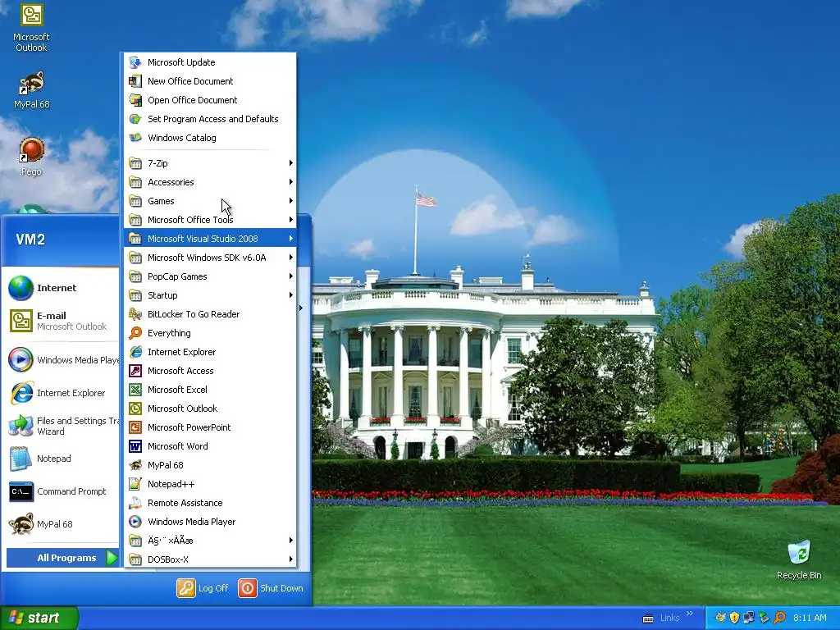The image size is (840, 630).
Task: Expand the 7-Zip program folder
Action: click(210, 163)
